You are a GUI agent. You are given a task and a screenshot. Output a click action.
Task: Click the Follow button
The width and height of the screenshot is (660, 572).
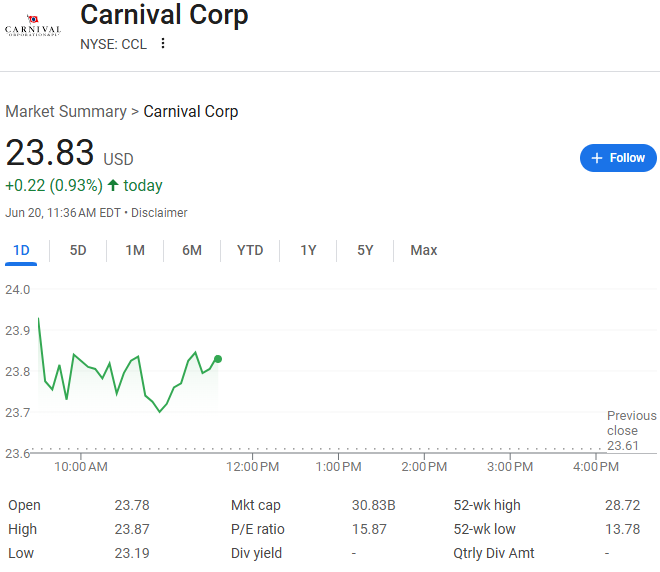618,158
